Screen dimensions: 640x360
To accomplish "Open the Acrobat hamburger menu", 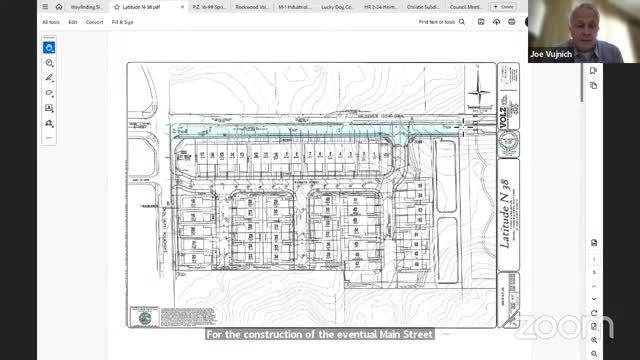I will pyautogui.click(x=45, y=7).
